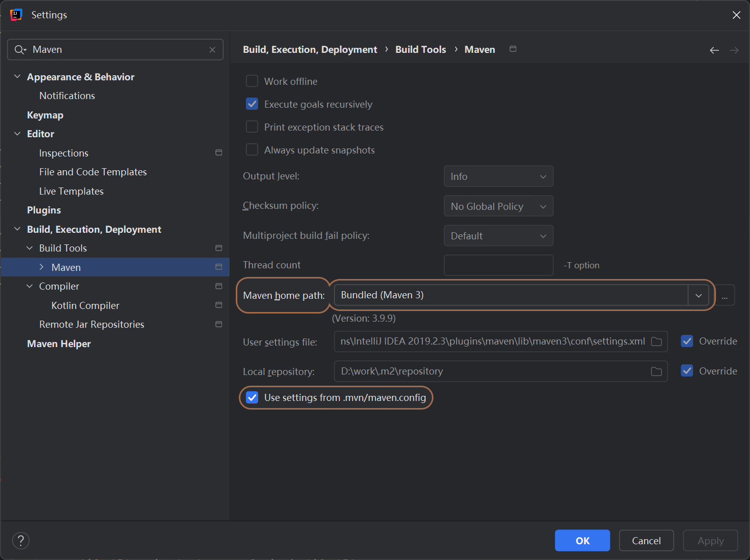Open the Maven home path browse ellipsis

[725, 295]
